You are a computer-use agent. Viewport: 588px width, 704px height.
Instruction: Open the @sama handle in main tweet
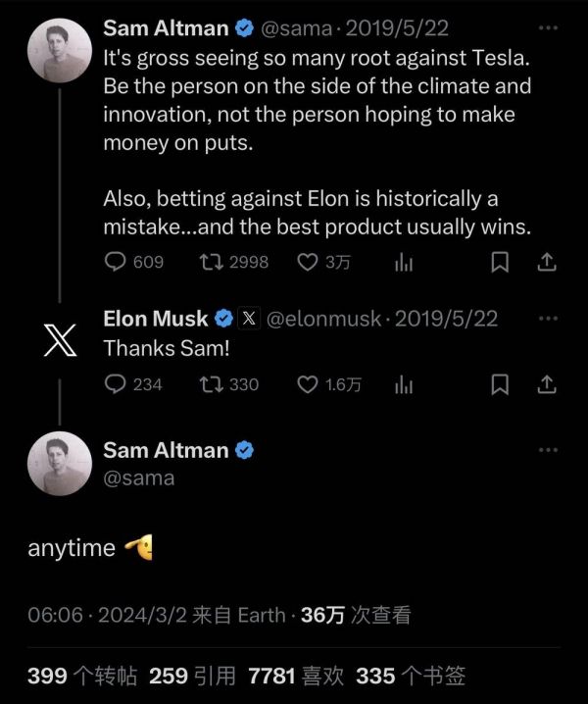pyautogui.click(x=138, y=478)
